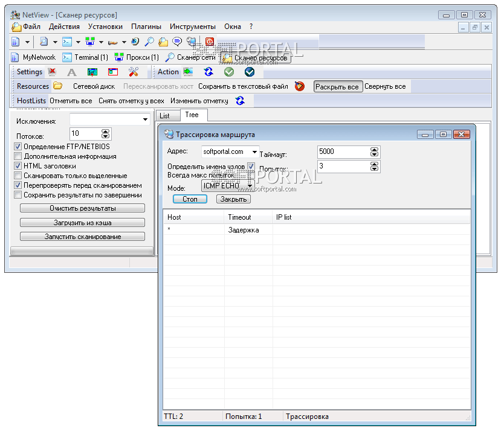Expand arrow beside brown connector toolbar icon
The image size is (504, 431).
click(x=124, y=42)
